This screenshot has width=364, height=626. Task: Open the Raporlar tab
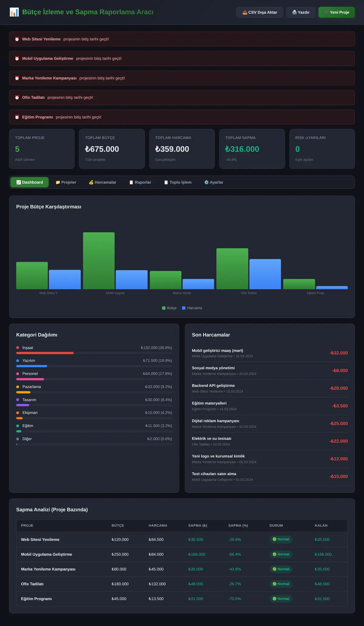click(140, 182)
